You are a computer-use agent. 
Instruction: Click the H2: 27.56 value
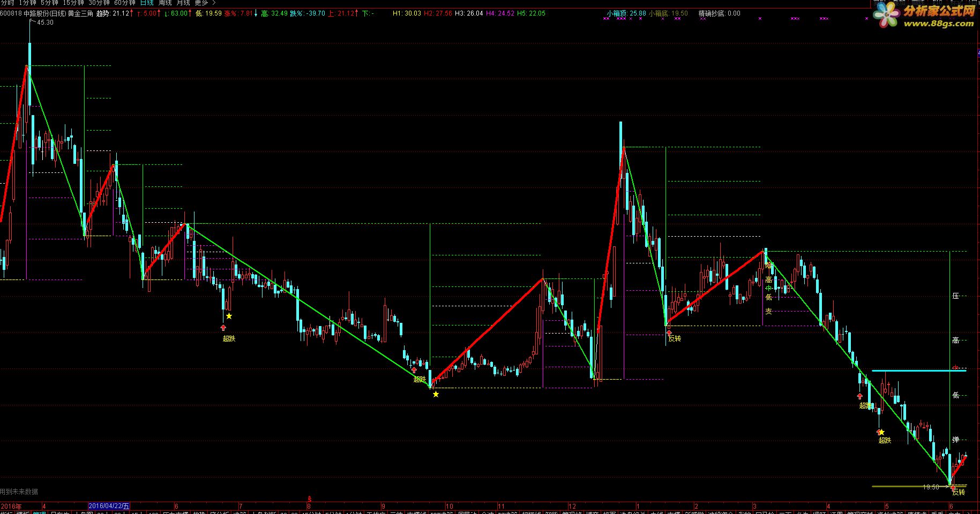438,13
